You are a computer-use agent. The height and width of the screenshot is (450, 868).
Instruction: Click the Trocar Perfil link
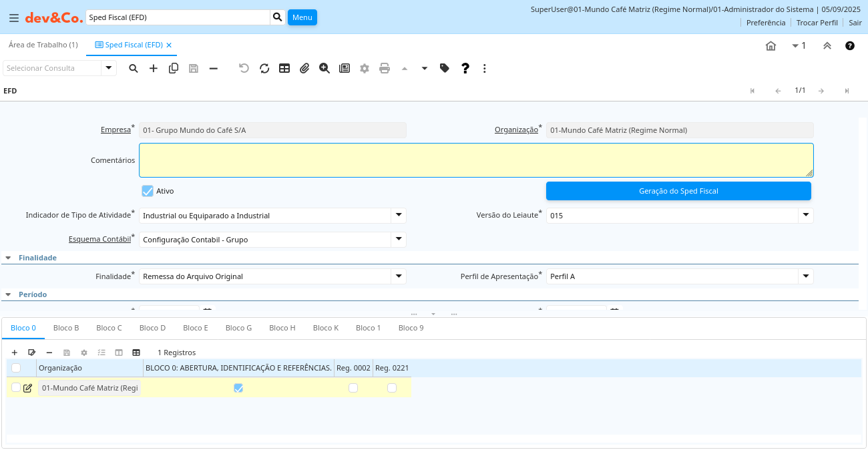(x=817, y=23)
